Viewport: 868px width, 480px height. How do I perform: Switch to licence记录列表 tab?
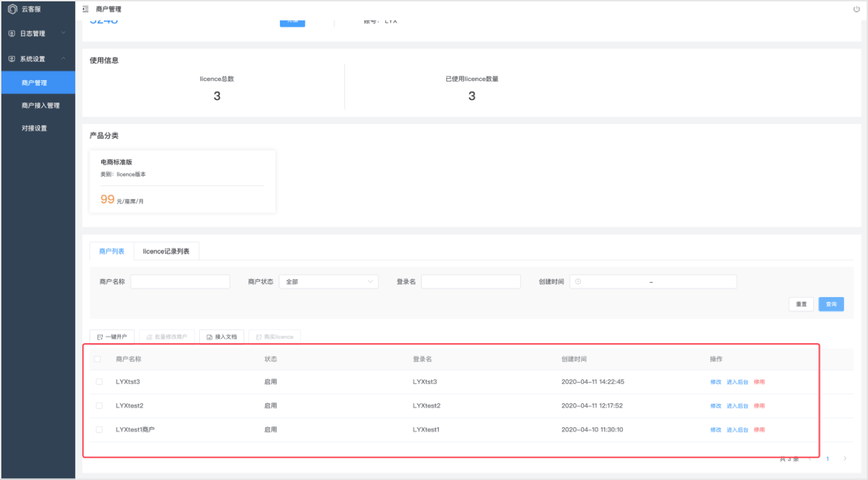point(166,251)
